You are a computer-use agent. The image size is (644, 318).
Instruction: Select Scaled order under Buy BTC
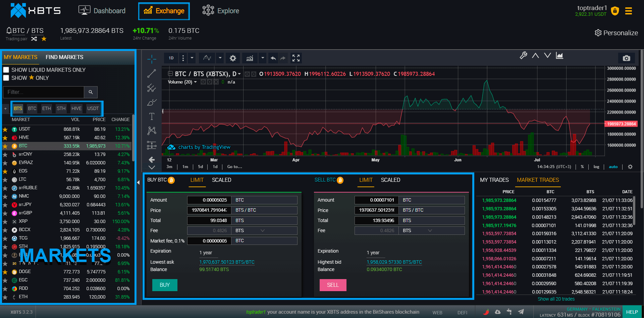click(x=222, y=180)
